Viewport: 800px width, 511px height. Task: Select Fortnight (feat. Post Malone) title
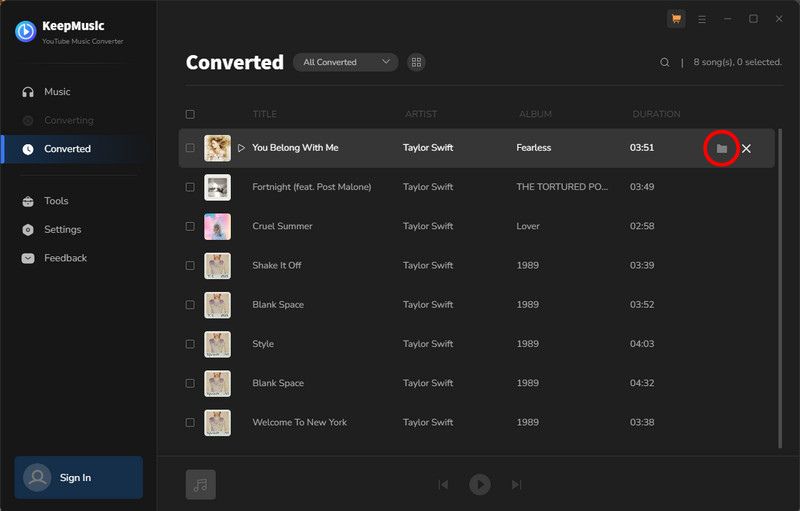(312, 187)
